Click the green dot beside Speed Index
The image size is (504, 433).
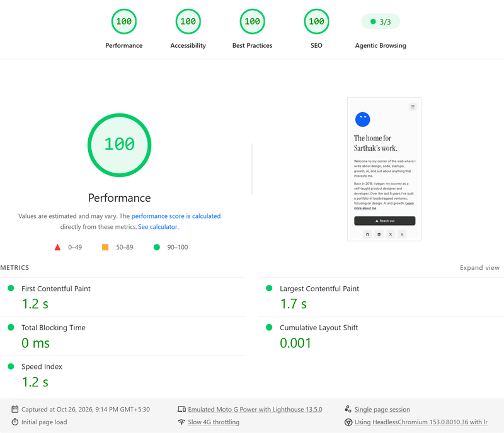click(11, 366)
